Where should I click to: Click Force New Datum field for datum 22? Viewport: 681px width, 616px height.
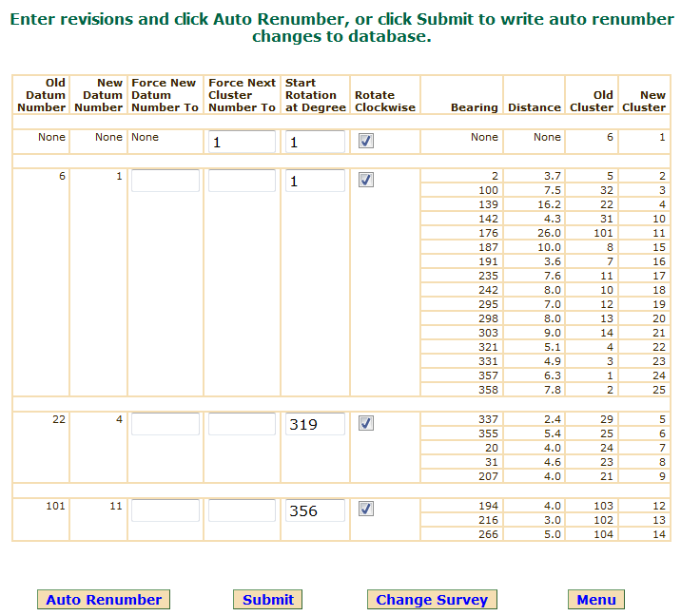165,424
